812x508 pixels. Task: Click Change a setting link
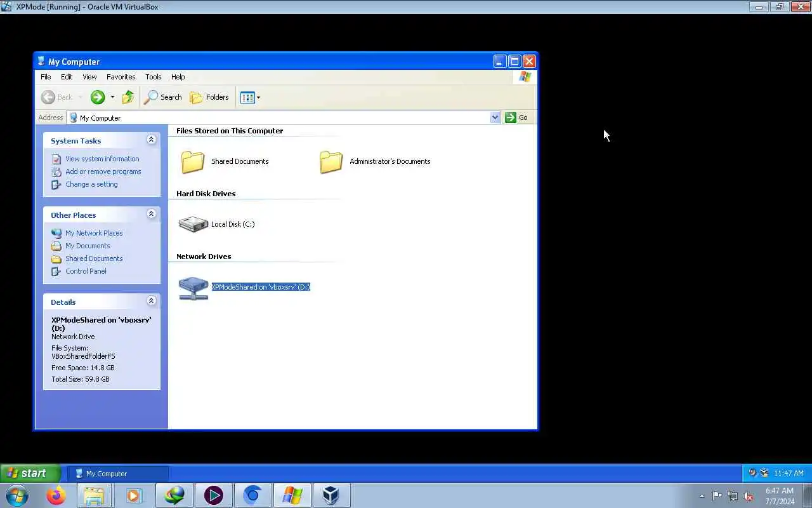[91, 184]
